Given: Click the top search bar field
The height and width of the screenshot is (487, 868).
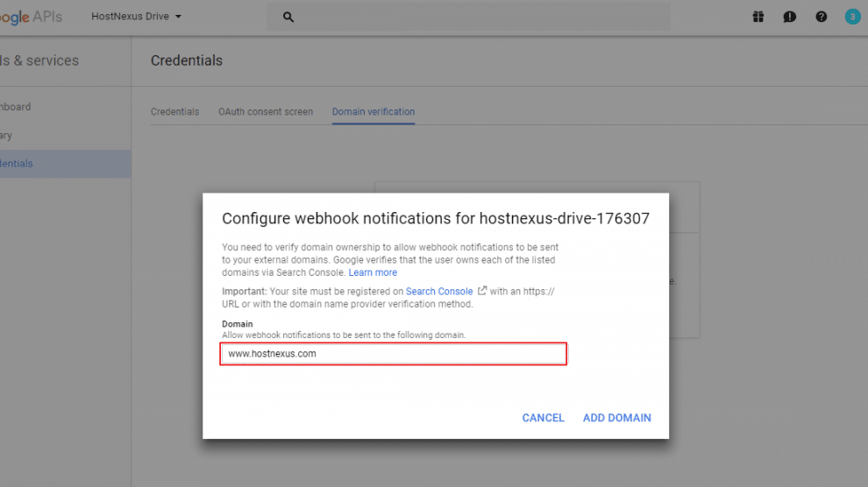Looking at the screenshot, I should click(x=468, y=18).
